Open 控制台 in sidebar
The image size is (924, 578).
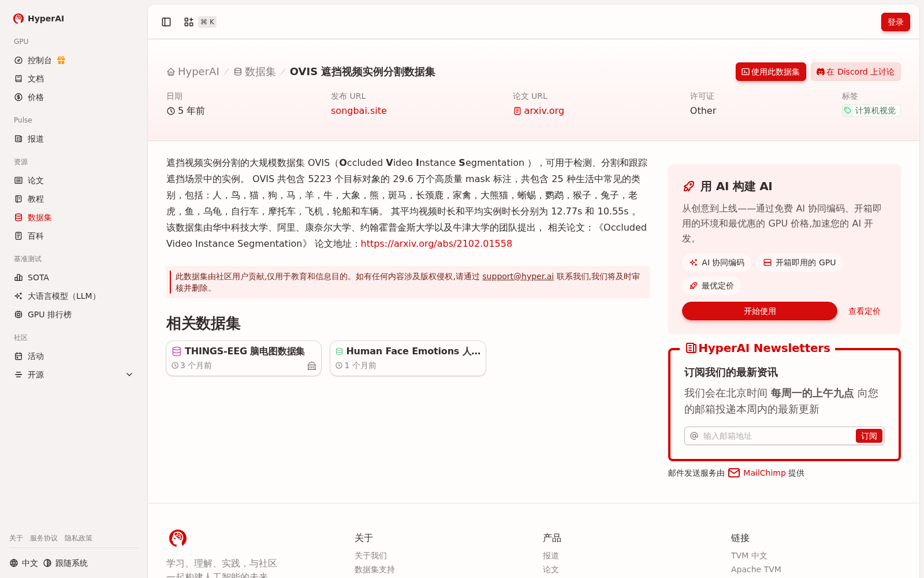pyautogui.click(x=39, y=60)
